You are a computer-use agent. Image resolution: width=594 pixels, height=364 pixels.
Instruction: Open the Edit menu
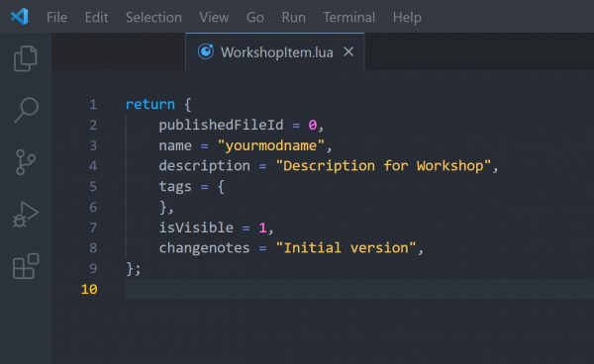96,18
